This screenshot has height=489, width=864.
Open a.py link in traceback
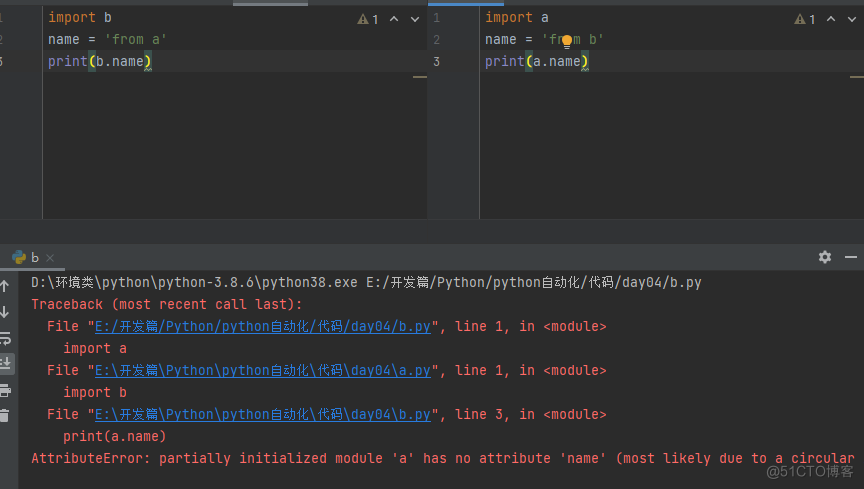(x=263, y=370)
